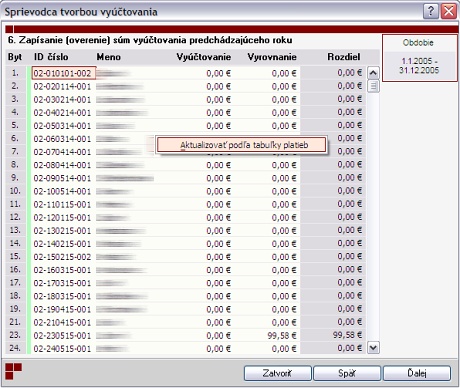Click the period dates 1.1.2005 - 31.12.2005
This screenshot has width=460, height=388.
419,66
